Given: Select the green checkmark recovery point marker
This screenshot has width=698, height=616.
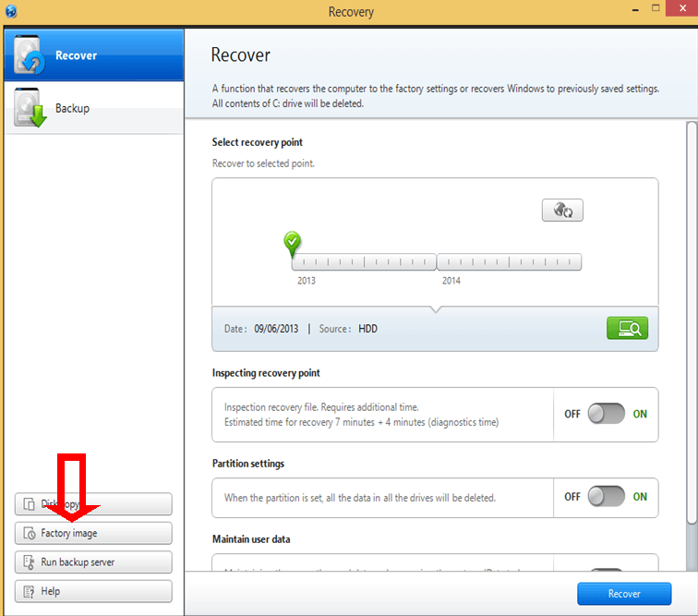Looking at the screenshot, I should tap(293, 244).
